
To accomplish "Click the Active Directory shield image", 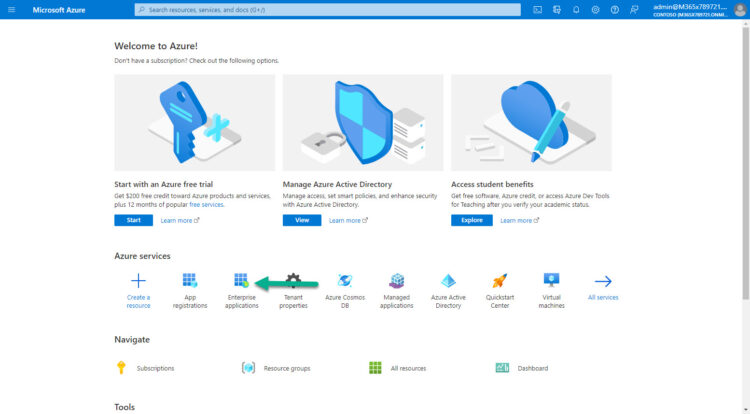I will (363, 122).
